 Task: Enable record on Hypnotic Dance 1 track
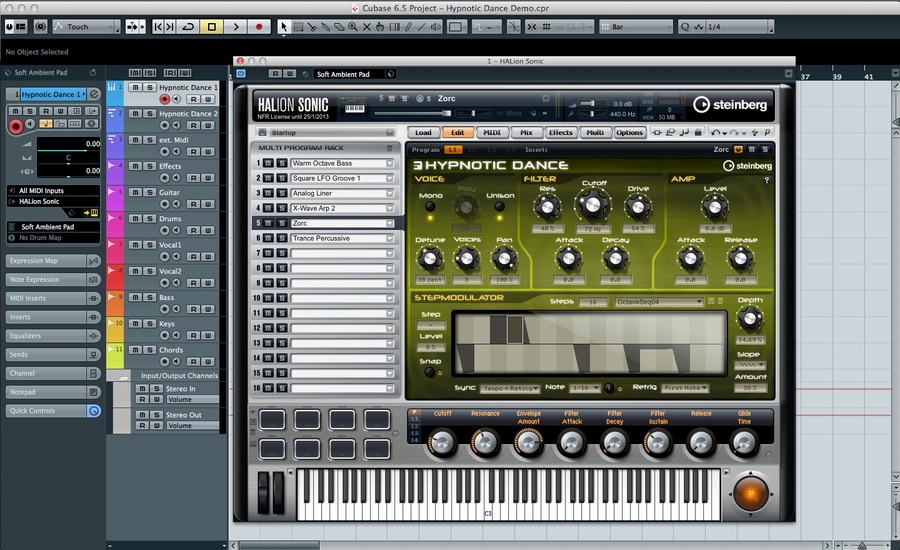165,99
